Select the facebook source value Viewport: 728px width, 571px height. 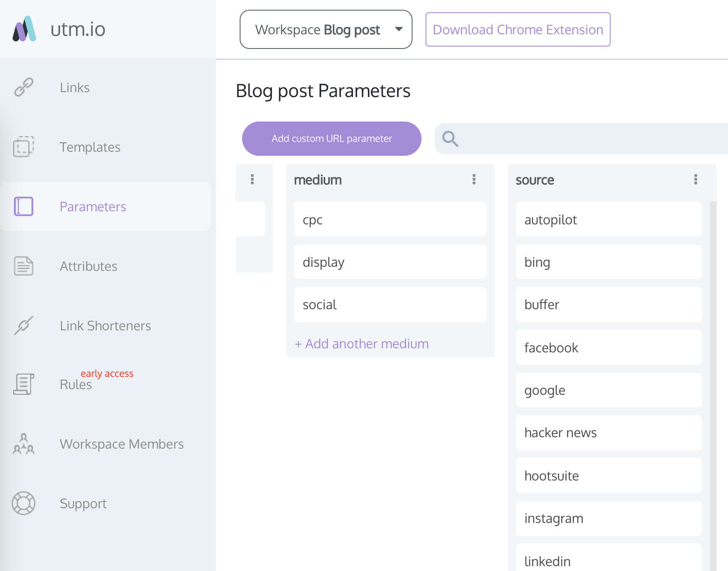click(609, 347)
